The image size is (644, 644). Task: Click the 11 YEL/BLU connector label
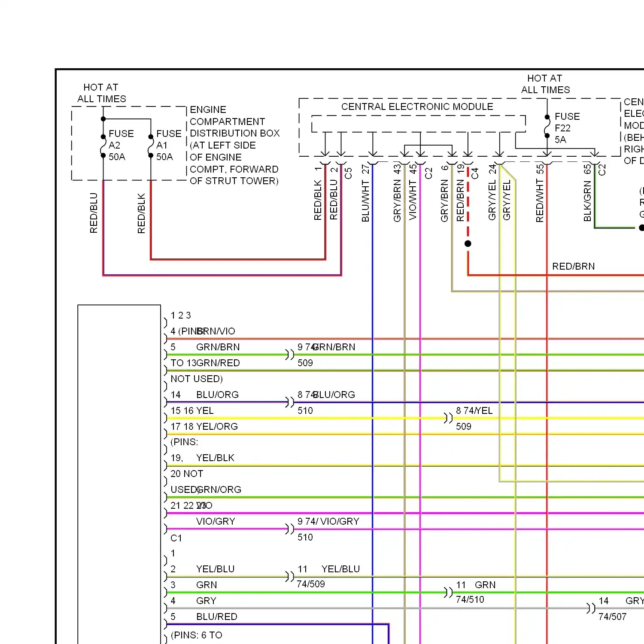click(329, 569)
